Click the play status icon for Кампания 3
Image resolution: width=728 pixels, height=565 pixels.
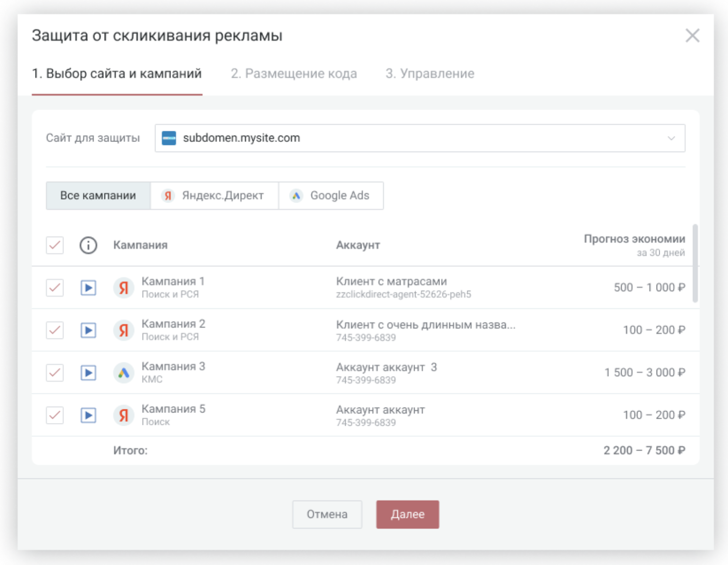pyautogui.click(x=88, y=373)
